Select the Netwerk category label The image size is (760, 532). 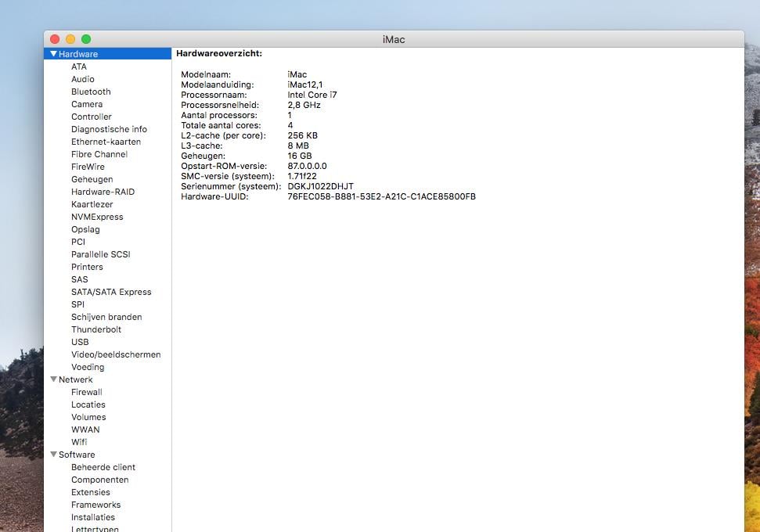76,380
